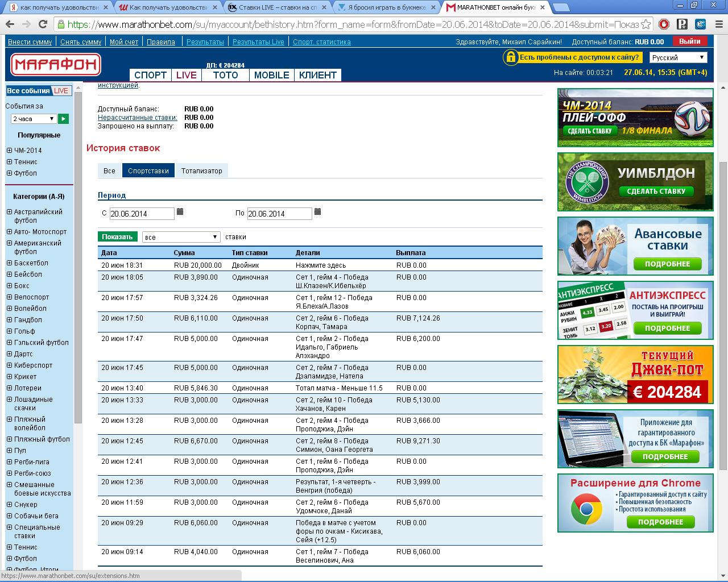The height and width of the screenshot is (582, 728).
Task: Open the red Opera-style extension icon
Action: tap(664, 24)
